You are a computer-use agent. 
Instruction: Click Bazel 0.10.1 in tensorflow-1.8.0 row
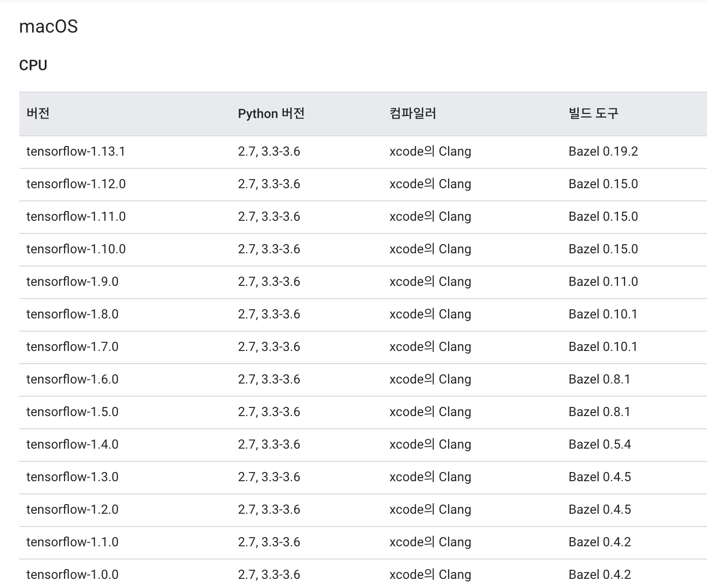(x=603, y=314)
